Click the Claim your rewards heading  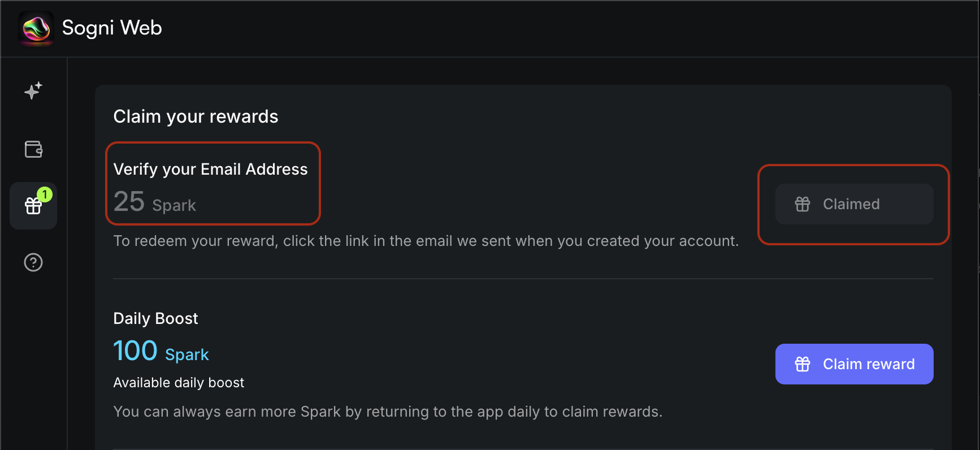(196, 116)
